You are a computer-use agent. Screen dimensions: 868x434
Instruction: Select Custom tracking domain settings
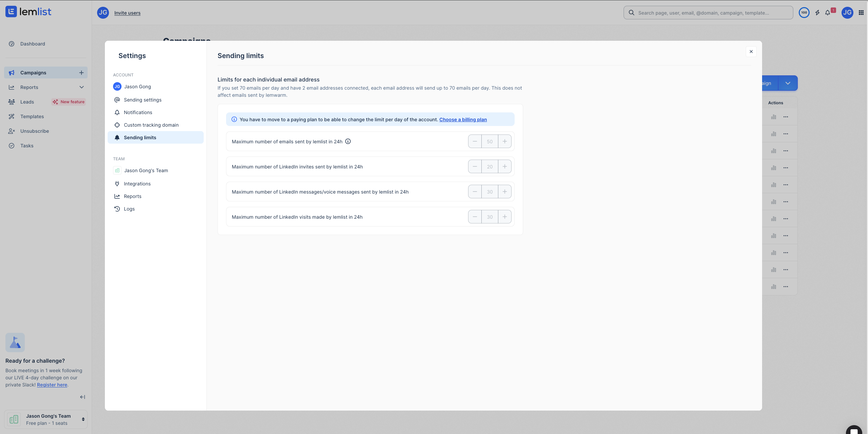151,125
